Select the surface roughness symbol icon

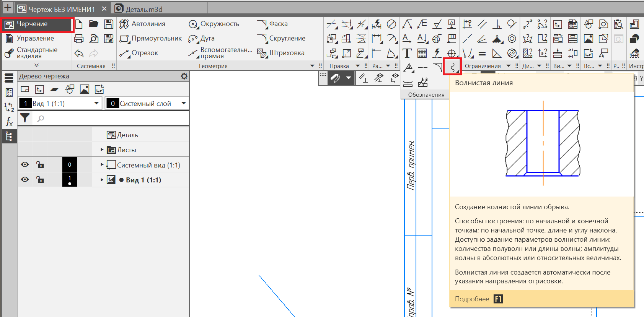(x=437, y=24)
